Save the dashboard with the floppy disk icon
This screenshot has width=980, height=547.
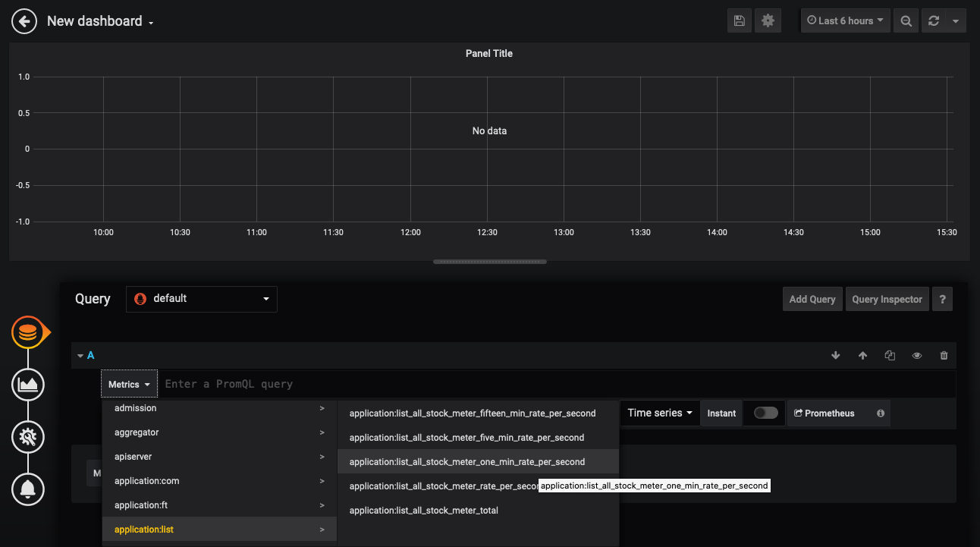click(738, 20)
